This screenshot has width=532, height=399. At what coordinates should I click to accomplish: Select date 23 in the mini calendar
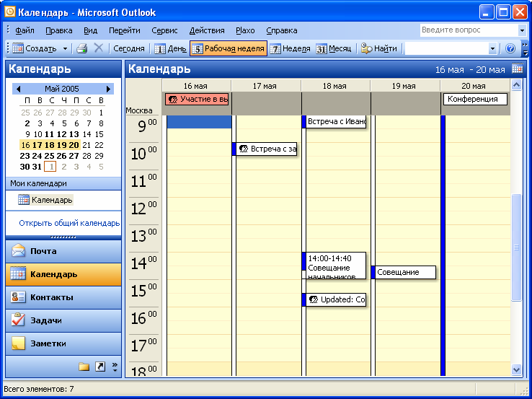click(x=25, y=156)
